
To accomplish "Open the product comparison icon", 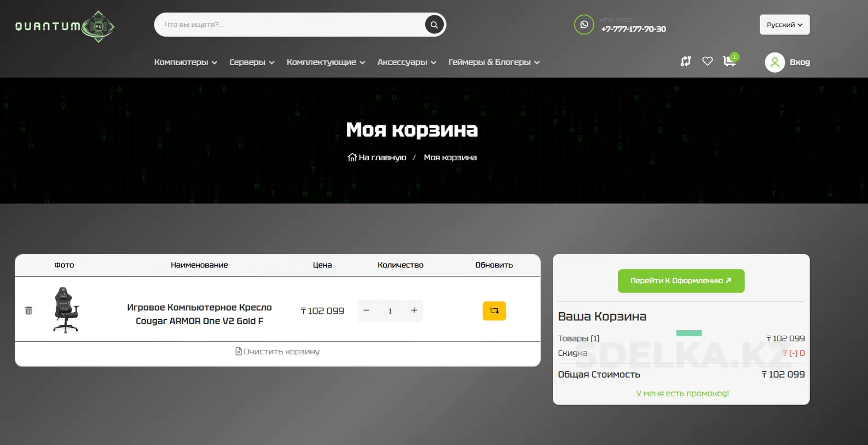I will (x=686, y=61).
